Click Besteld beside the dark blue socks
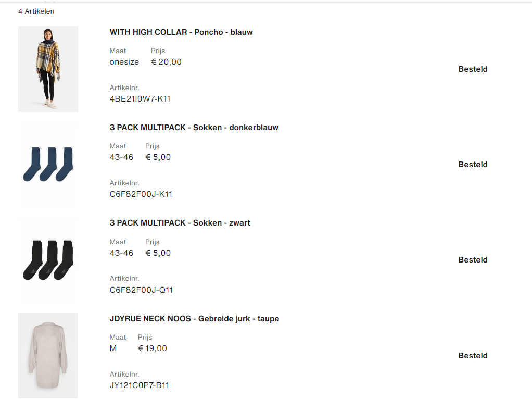Image resolution: width=532 pixels, height=399 pixels. pyautogui.click(x=472, y=164)
